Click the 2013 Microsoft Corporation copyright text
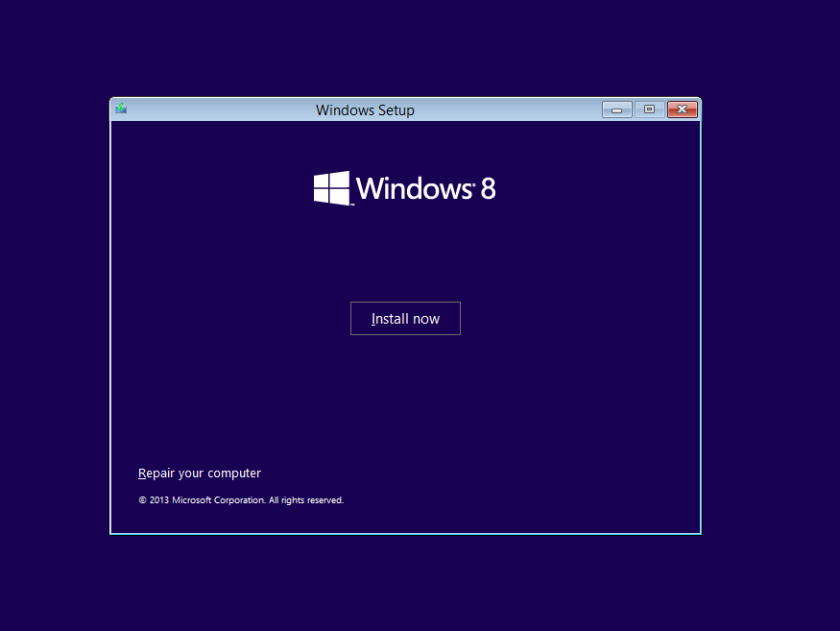This screenshot has height=631, width=840. [x=241, y=500]
